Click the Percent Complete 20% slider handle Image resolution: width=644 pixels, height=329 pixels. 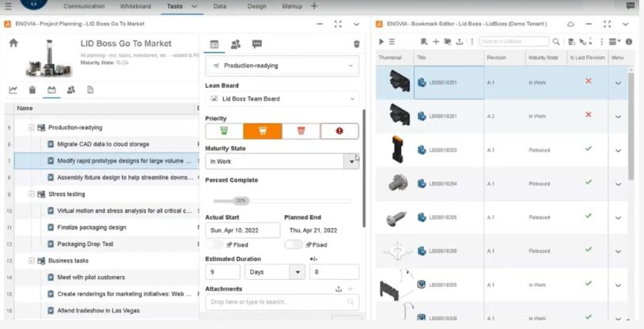(x=241, y=201)
